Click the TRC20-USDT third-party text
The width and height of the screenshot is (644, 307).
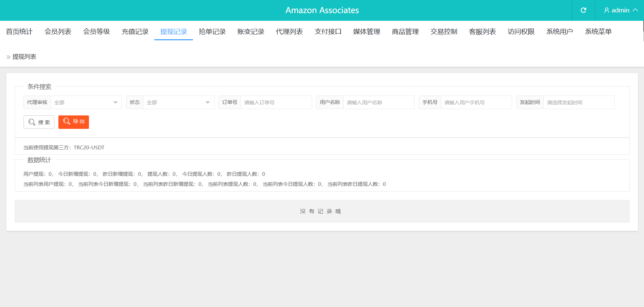89,147
